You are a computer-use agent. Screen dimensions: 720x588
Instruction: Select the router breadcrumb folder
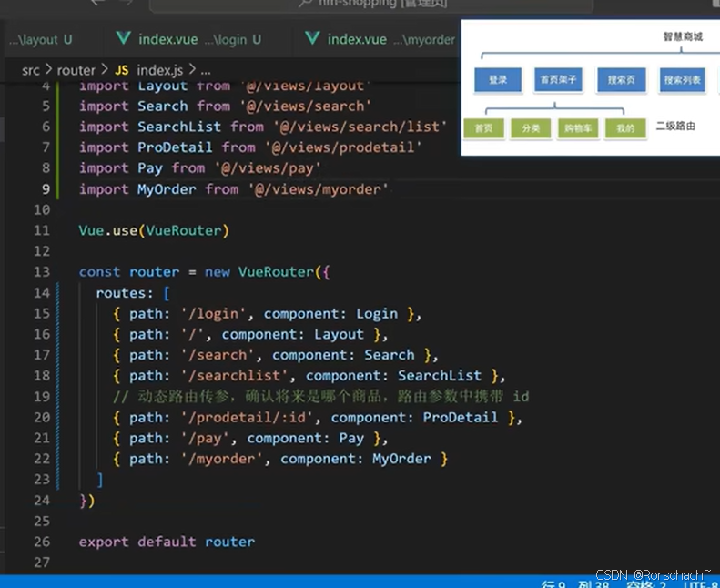[76, 70]
